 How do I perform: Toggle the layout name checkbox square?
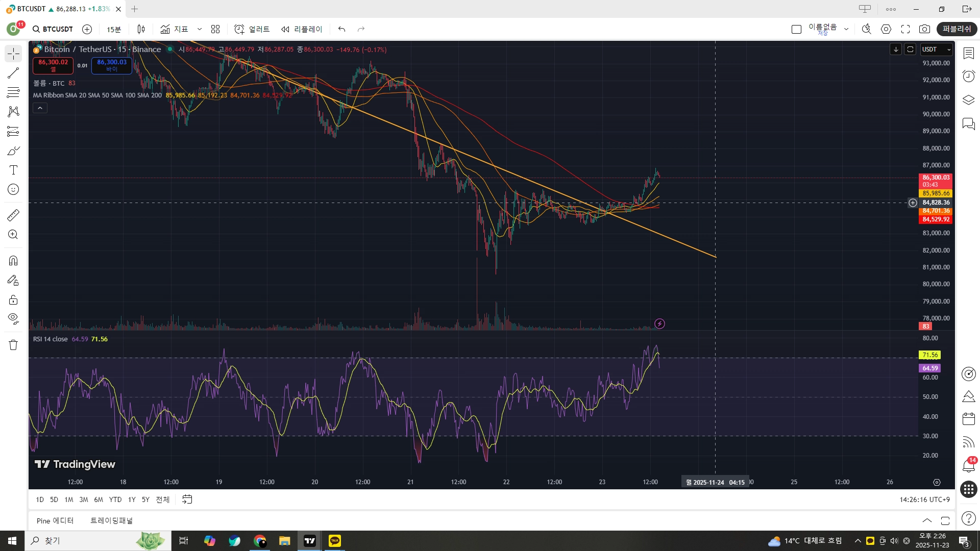796,29
